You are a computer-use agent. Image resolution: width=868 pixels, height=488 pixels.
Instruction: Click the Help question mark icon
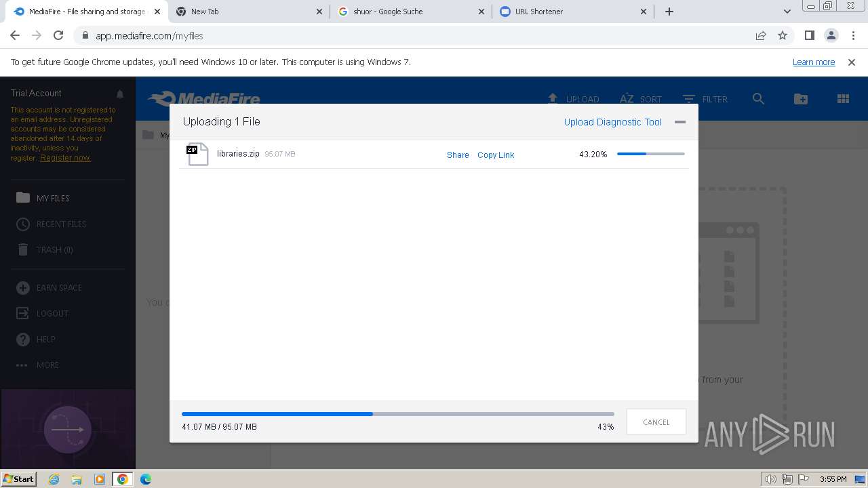23,339
